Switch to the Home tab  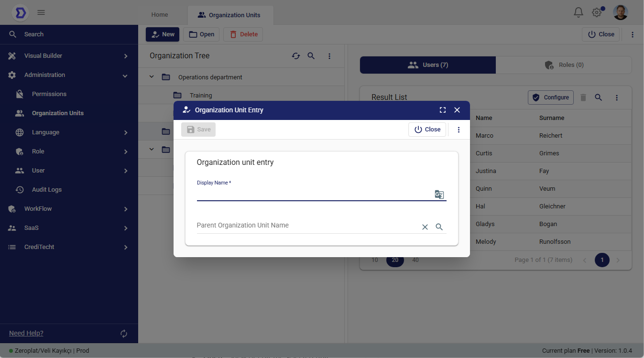pyautogui.click(x=160, y=15)
